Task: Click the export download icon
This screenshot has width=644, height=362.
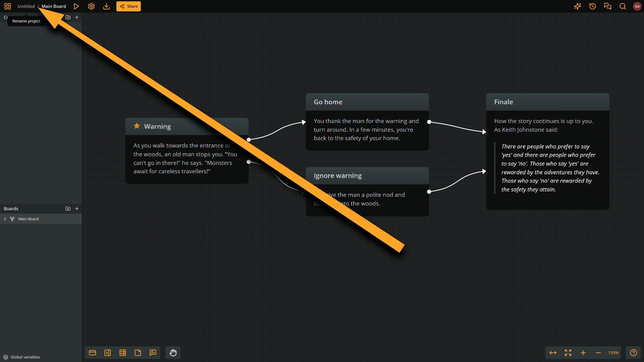Action: point(106,6)
